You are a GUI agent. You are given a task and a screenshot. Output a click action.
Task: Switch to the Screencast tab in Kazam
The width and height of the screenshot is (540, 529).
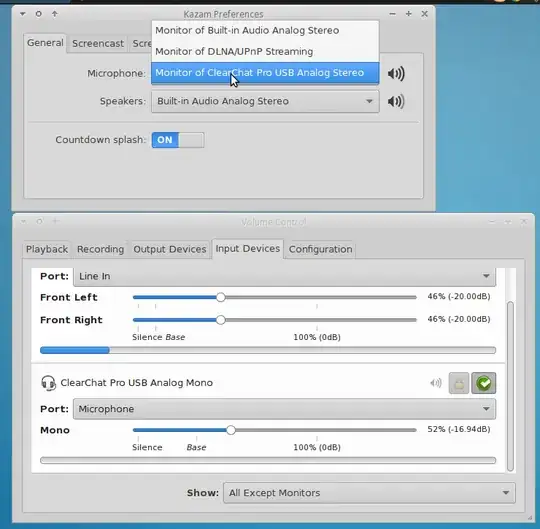click(98, 44)
